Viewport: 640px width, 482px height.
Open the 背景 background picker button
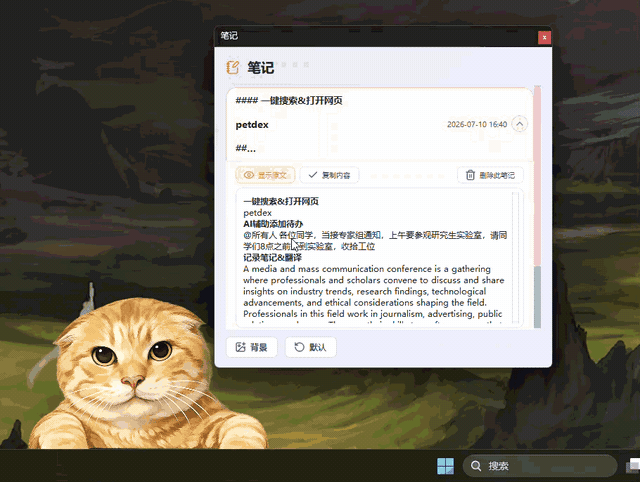252,347
